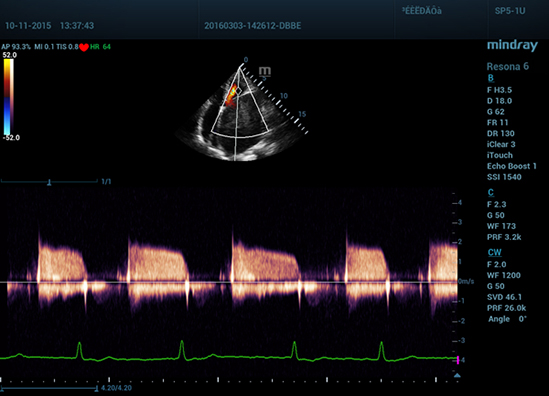Click the color flow jet in sector
549x396 pixels.
[x=231, y=95]
